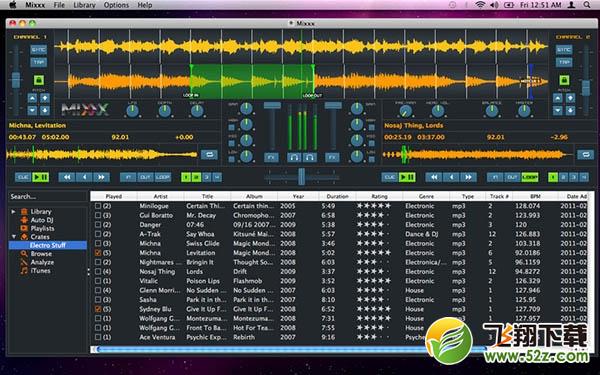Click the reverse playback arrow on deck 1

84,177
